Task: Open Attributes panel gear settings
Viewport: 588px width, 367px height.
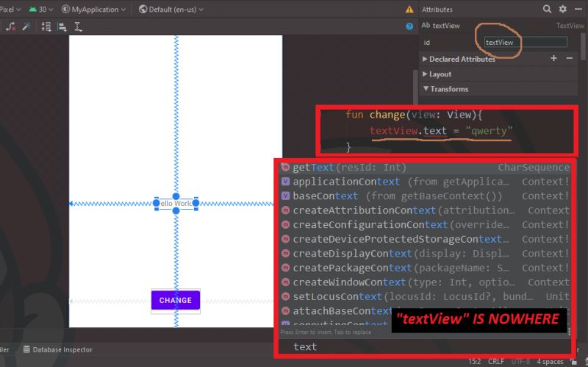Action: (562, 9)
